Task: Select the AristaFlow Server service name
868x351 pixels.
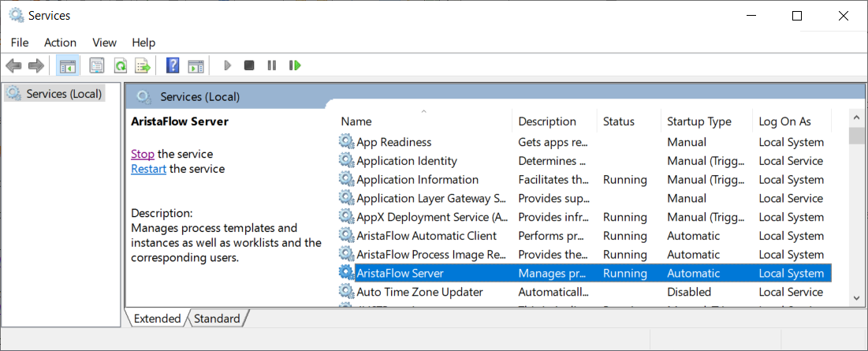Action: (x=400, y=273)
